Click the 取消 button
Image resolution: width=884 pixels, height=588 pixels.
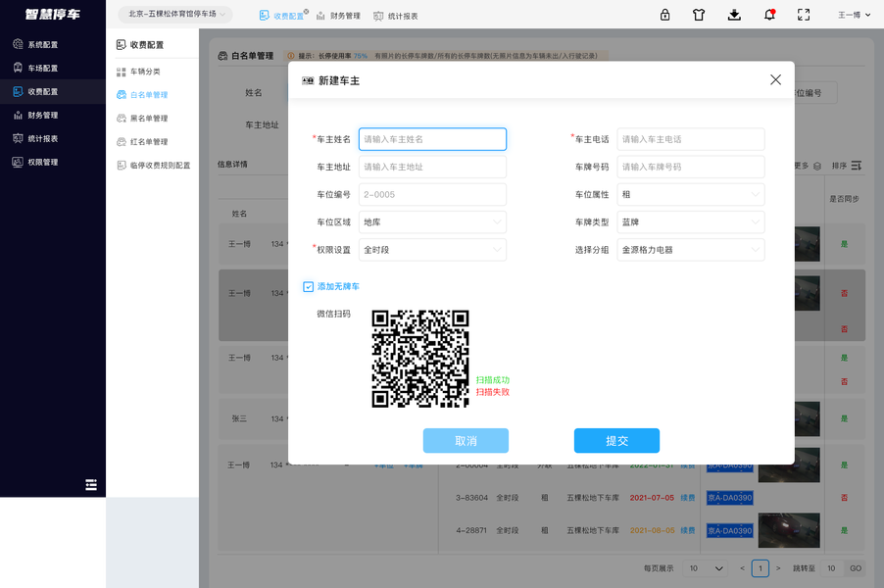pyautogui.click(x=466, y=441)
